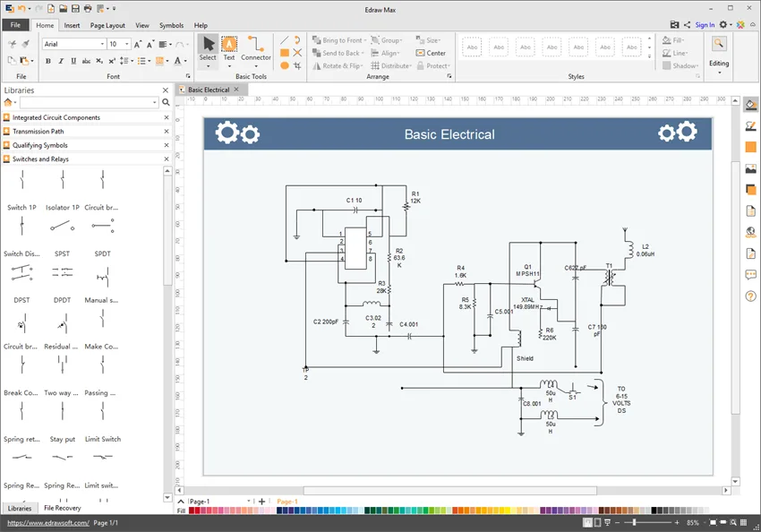The image size is (761, 532).
Task: Expand the Editing group dropdown
Action: (x=719, y=73)
